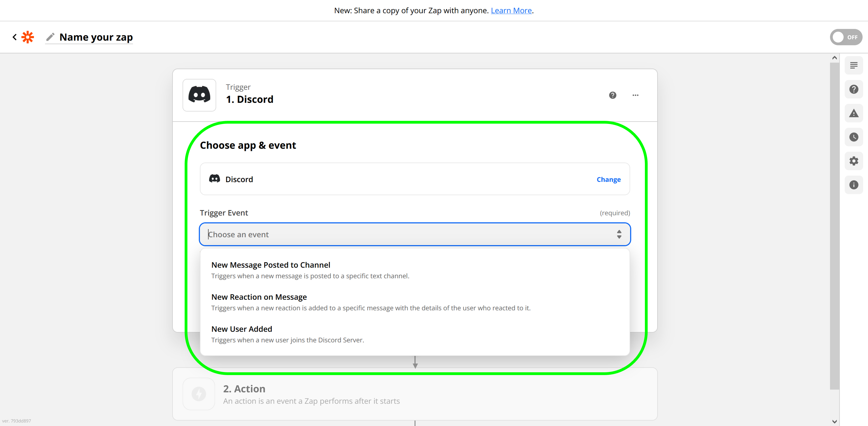Open the three-dot menu on Discord step
868x426 pixels.
635,95
